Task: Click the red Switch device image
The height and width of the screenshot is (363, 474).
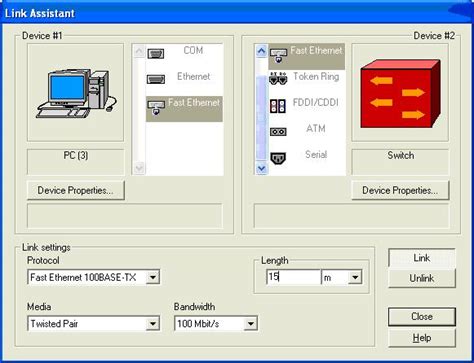Action: click(400, 93)
